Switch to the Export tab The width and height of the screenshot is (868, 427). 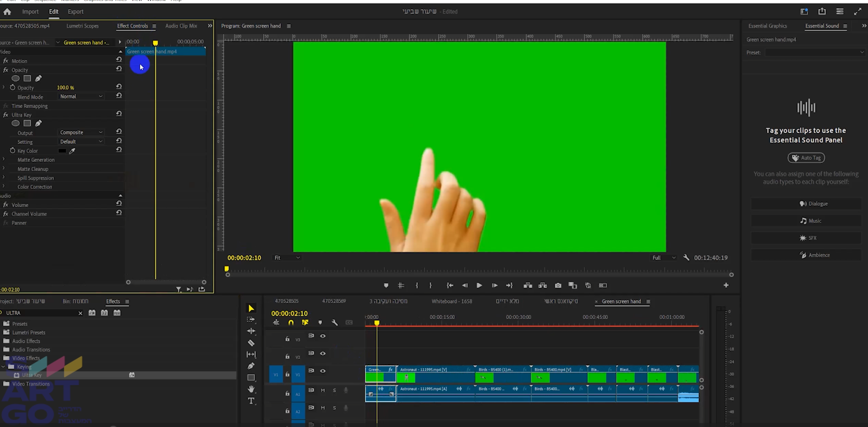click(x=75, y=12)
